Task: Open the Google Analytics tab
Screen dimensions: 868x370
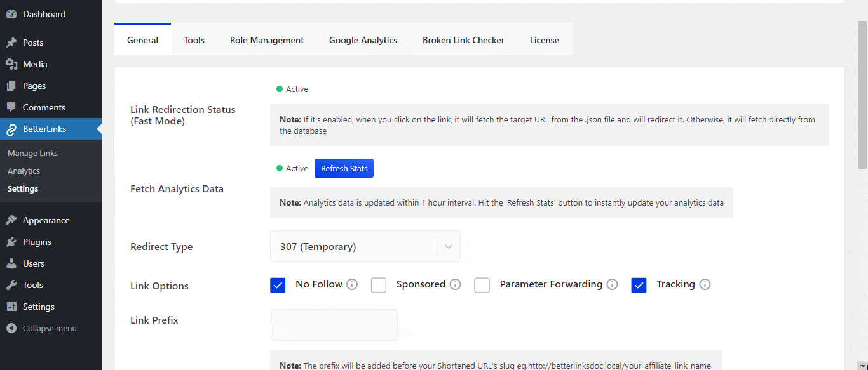Action: [x=363, y=40]
